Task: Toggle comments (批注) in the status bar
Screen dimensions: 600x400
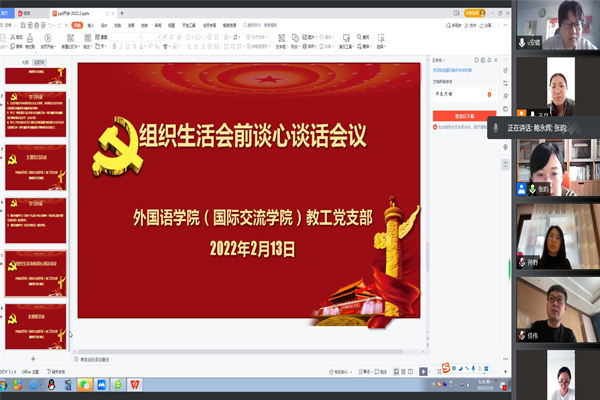Action: click(381, 372)
